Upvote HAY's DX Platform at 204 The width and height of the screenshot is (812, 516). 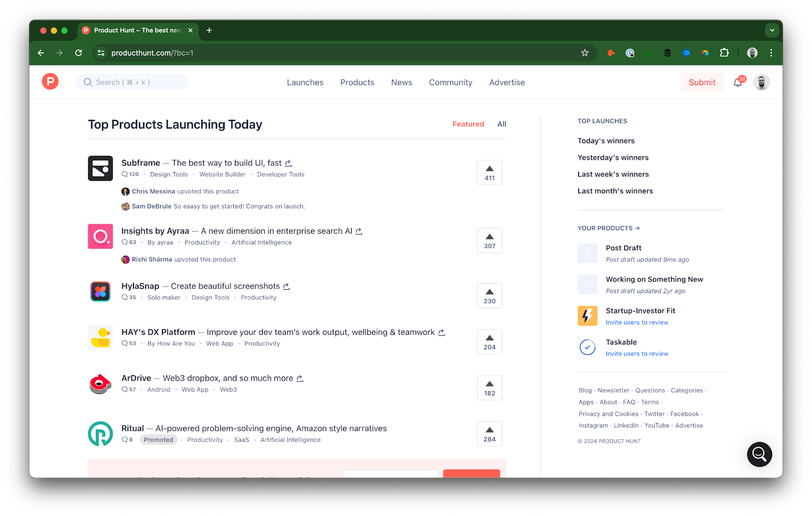coord(490,342)
